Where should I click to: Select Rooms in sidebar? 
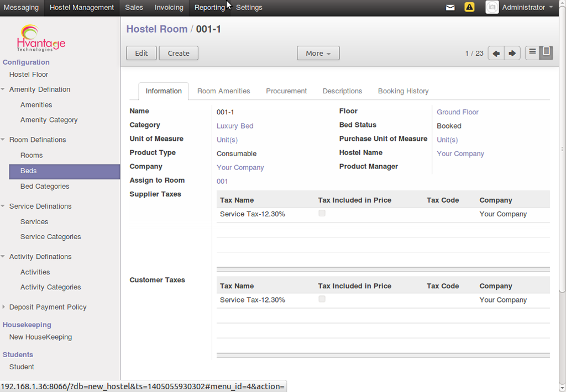point(32,156)
